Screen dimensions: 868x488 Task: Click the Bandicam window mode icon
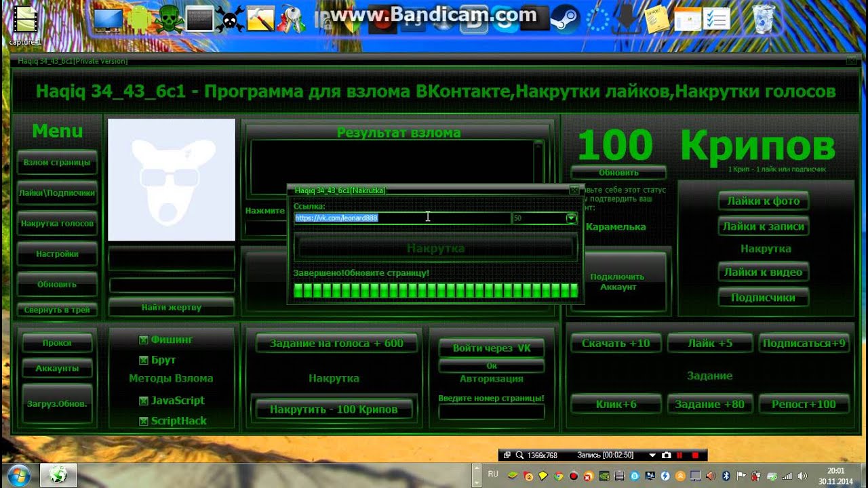click(x=507, y=455)
